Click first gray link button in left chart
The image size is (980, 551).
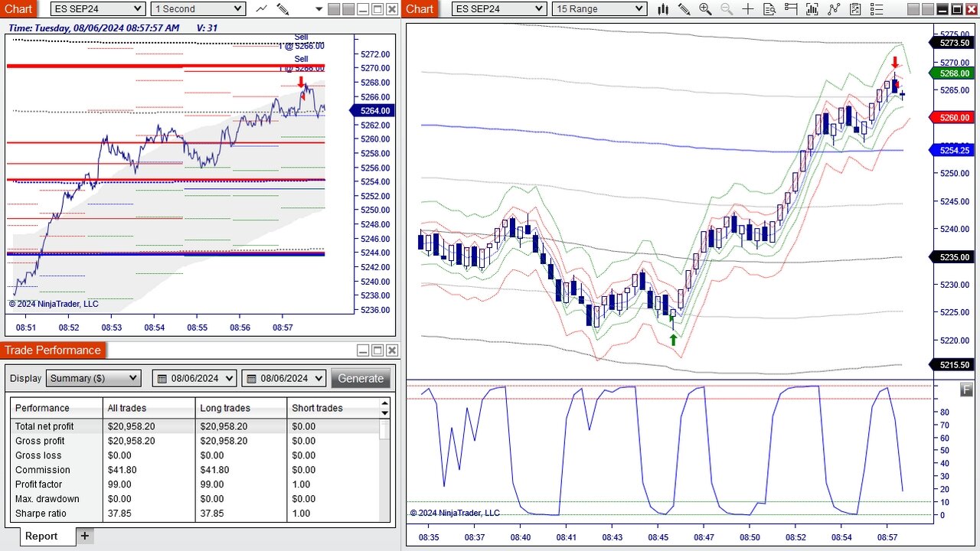pos(334,9)
